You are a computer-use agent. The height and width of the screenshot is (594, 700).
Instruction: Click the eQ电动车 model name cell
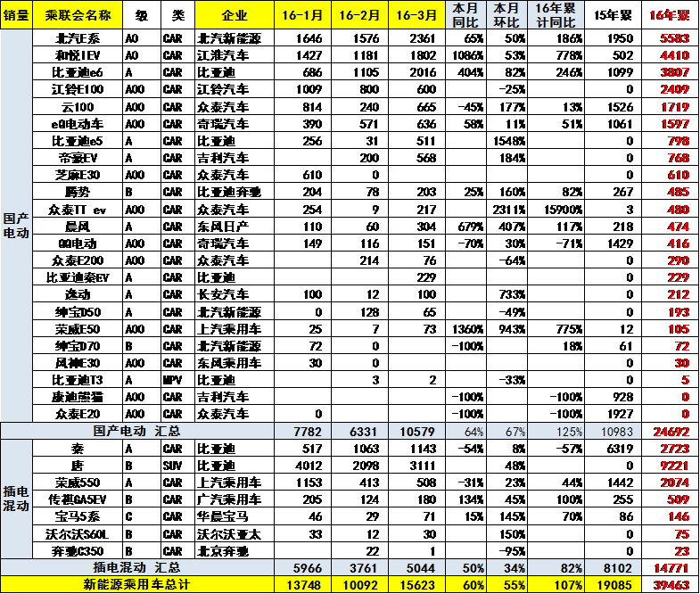78,124
